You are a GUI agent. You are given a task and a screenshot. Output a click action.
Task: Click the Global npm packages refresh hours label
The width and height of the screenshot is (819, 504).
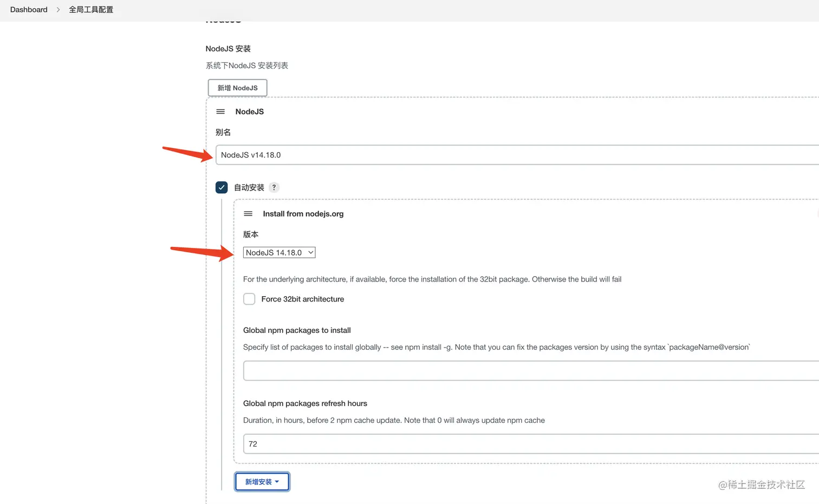[x=305, y=403]
